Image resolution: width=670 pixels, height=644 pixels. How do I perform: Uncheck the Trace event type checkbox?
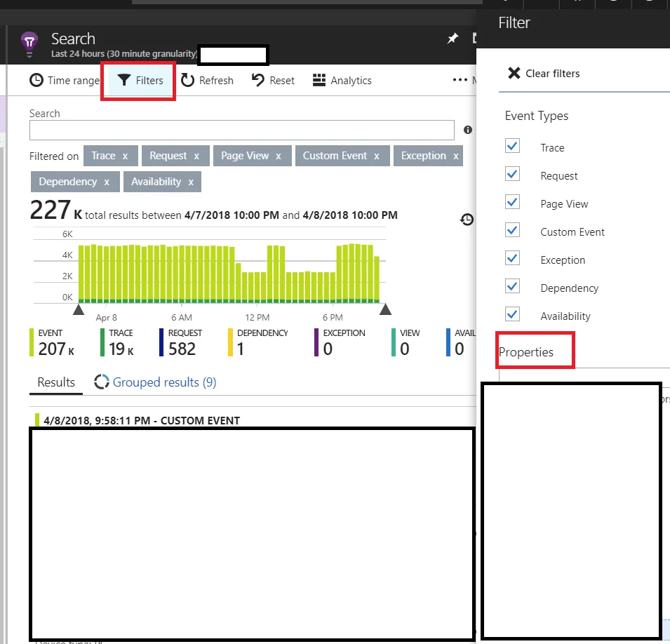click(512, 146)
